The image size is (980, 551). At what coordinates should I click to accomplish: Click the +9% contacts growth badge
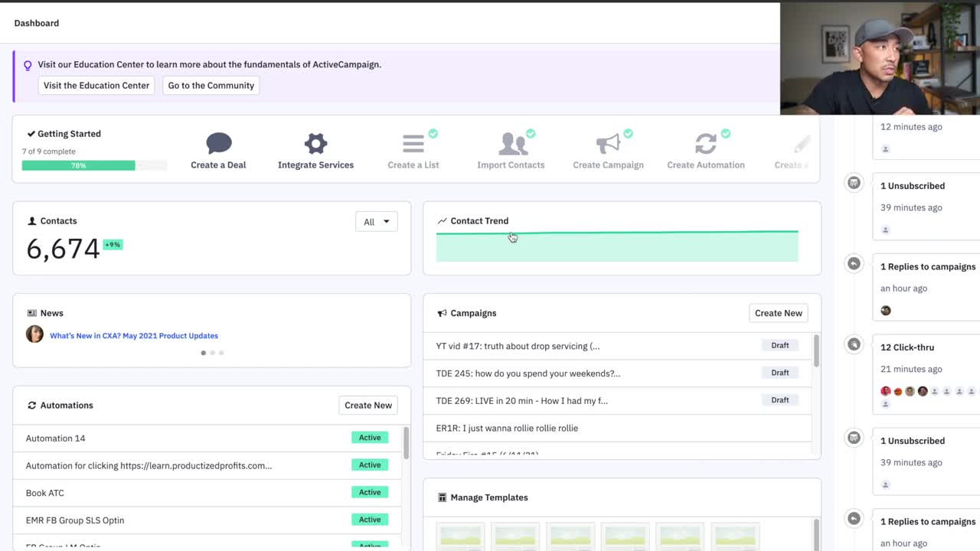click(113, 245)
